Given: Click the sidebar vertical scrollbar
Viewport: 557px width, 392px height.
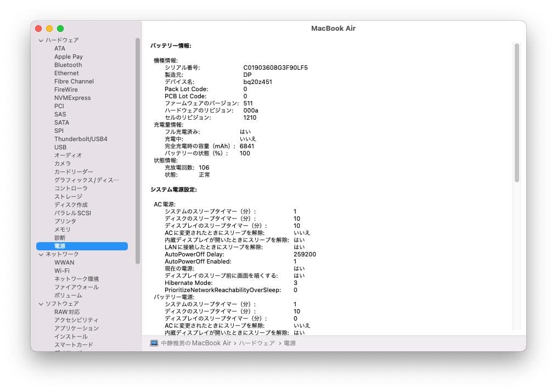Looking at the screenshot, I should click(x=138, y=151).
